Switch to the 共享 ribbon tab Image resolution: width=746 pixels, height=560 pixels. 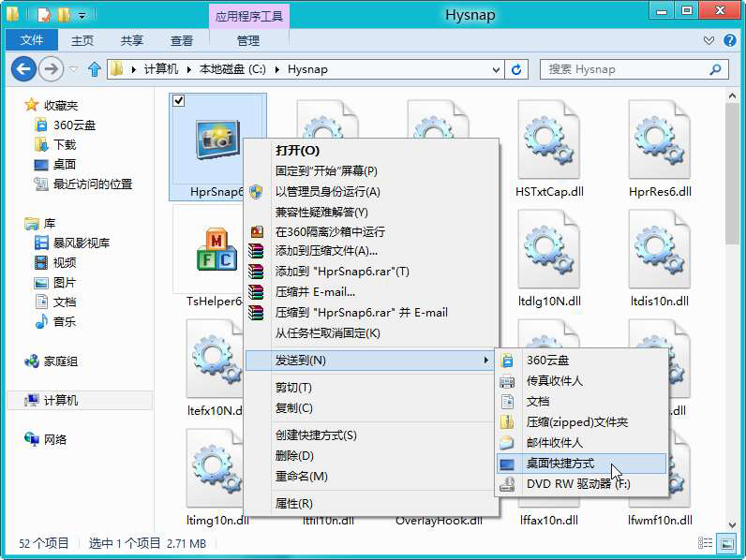coord(132,40)
